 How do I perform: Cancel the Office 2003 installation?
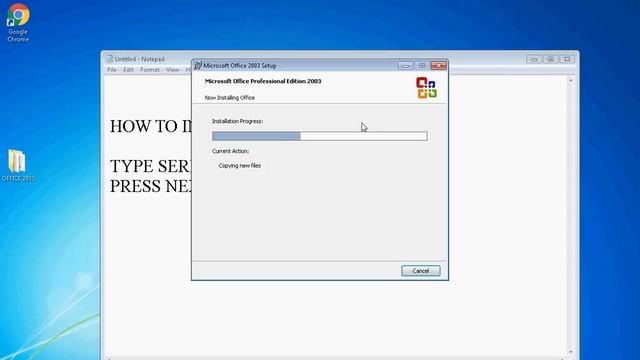420,271
